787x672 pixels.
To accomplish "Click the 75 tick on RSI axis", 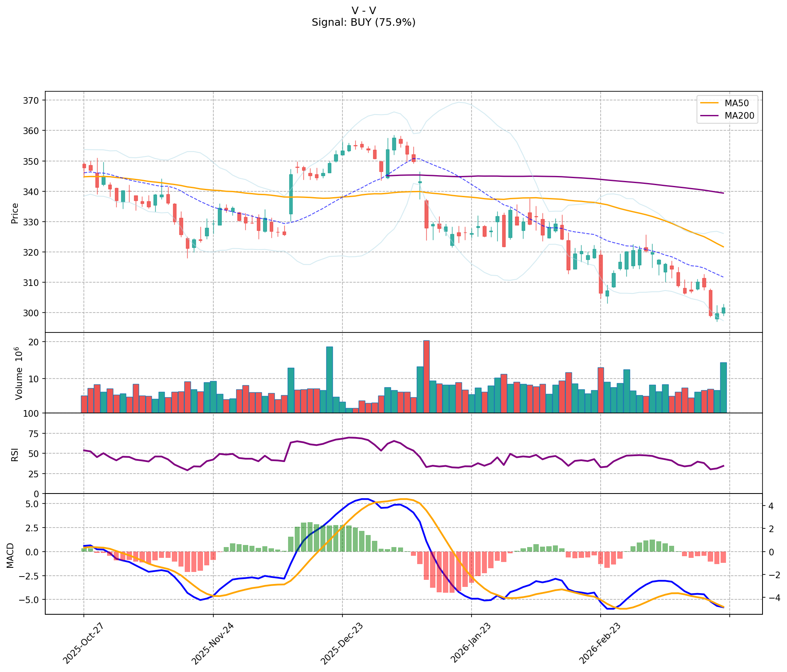I will (x=34, y=434).
